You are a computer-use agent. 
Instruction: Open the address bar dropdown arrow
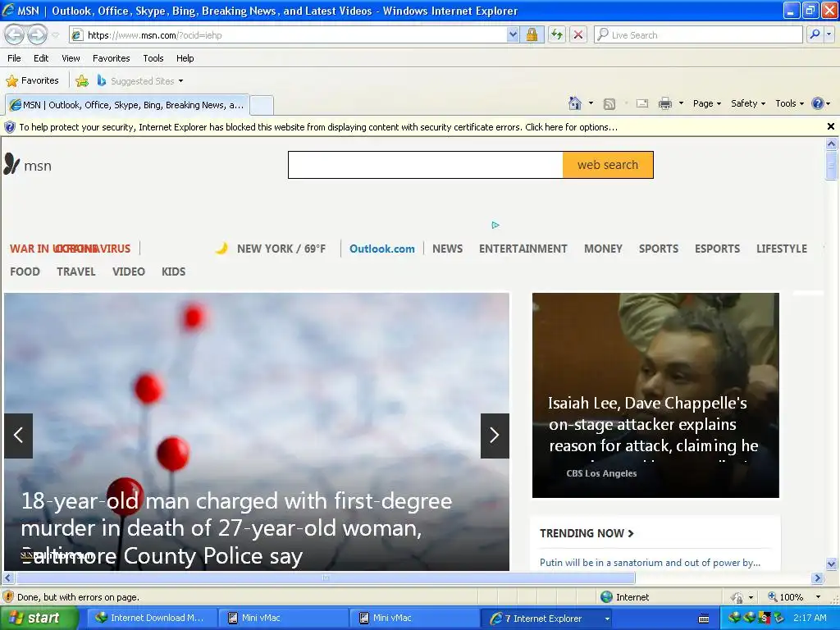513,34
